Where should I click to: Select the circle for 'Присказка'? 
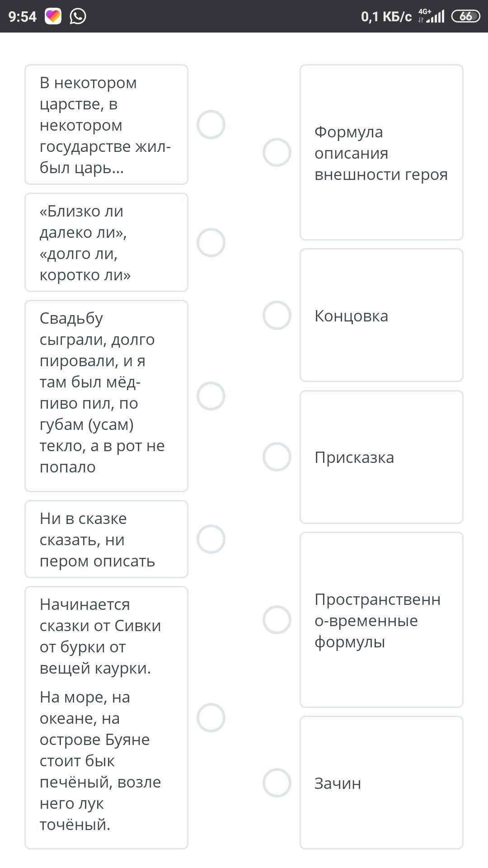277,457
